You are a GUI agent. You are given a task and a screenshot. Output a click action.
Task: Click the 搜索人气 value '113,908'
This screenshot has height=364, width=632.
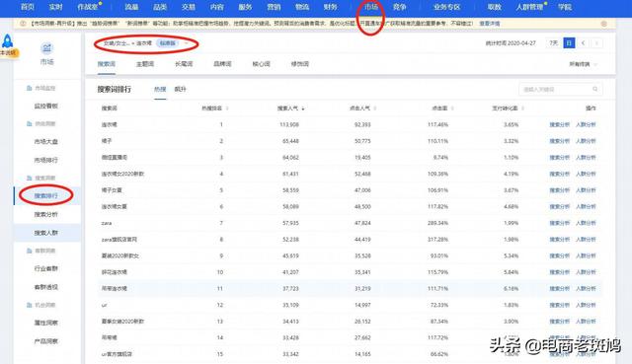[x=289, y=125]
